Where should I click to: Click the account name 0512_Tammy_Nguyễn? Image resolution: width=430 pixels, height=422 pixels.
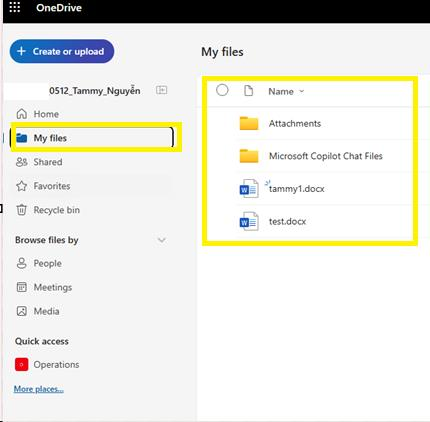coord(95,91)
